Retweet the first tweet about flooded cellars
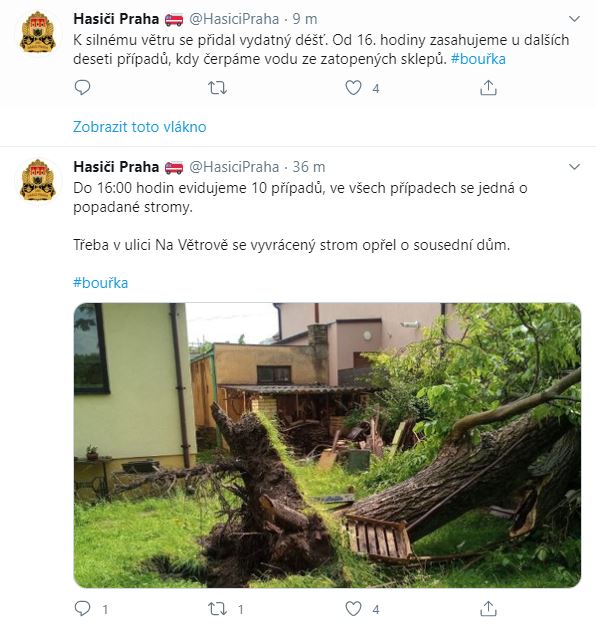The image size is (596, 625). tap(218, 87)
